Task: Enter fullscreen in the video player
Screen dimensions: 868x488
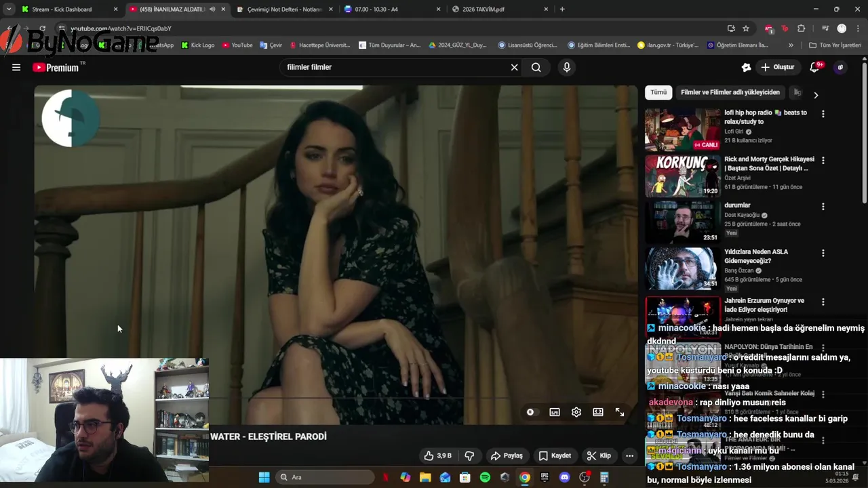Action: (620, 412)
